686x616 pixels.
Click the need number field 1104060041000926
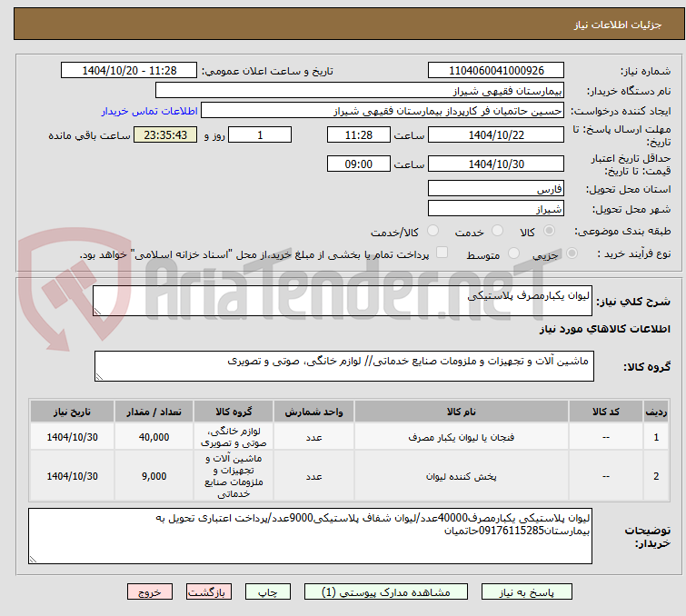[496, 71]
